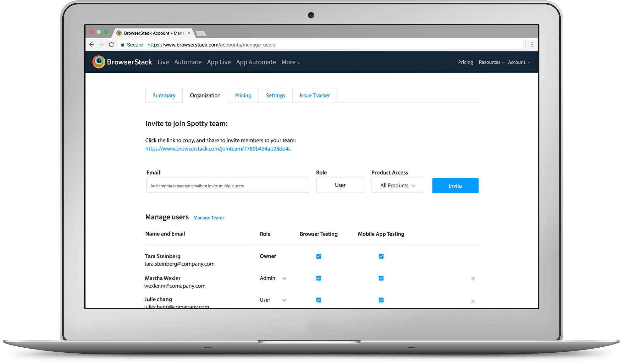Uncheck Browser Testing for Tara Steinberg

click(x=318, y=256)
